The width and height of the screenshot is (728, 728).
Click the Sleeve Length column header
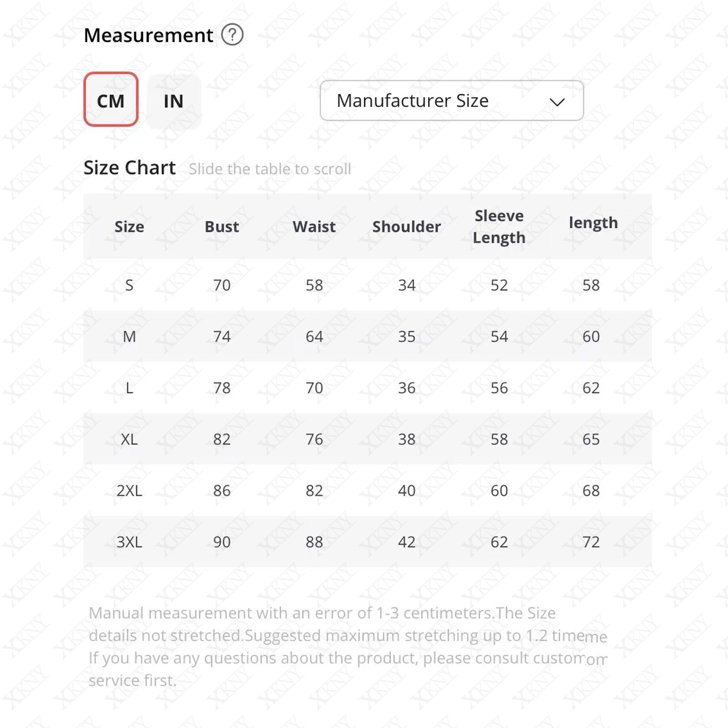(x=499, y=227)
